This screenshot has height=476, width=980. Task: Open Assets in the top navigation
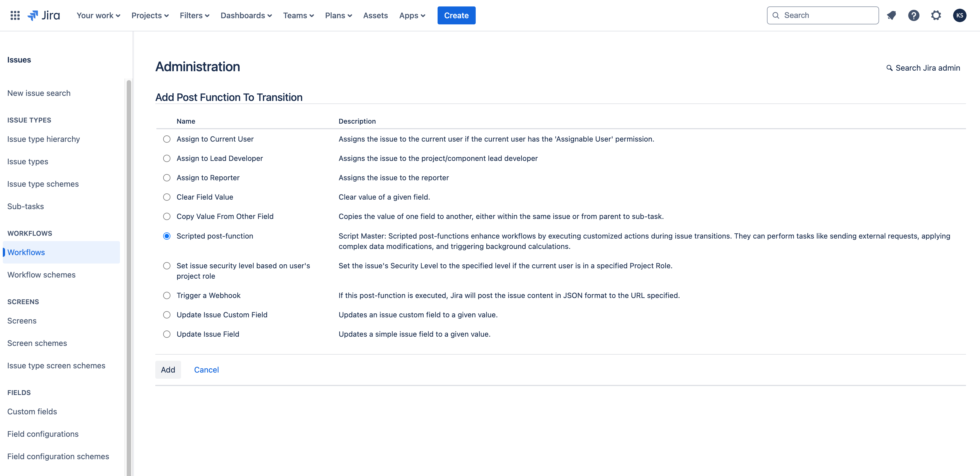tap(375, 15)
